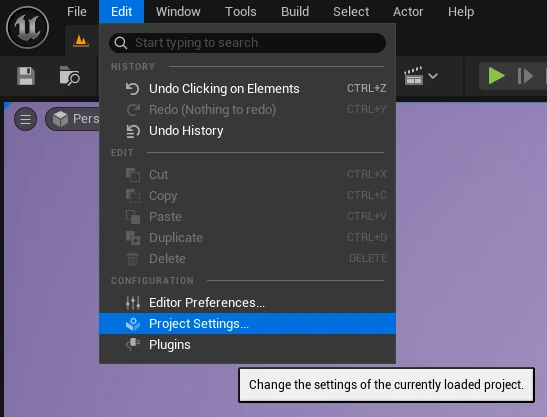
Task: Open the Build menu
Action: click(x=295, y=12)
